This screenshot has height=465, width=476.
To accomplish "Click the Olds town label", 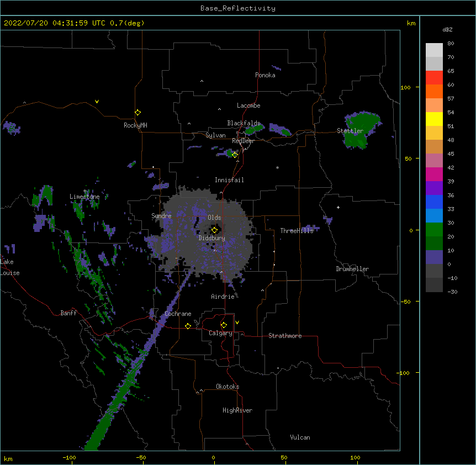I will (x=214, y=218).
